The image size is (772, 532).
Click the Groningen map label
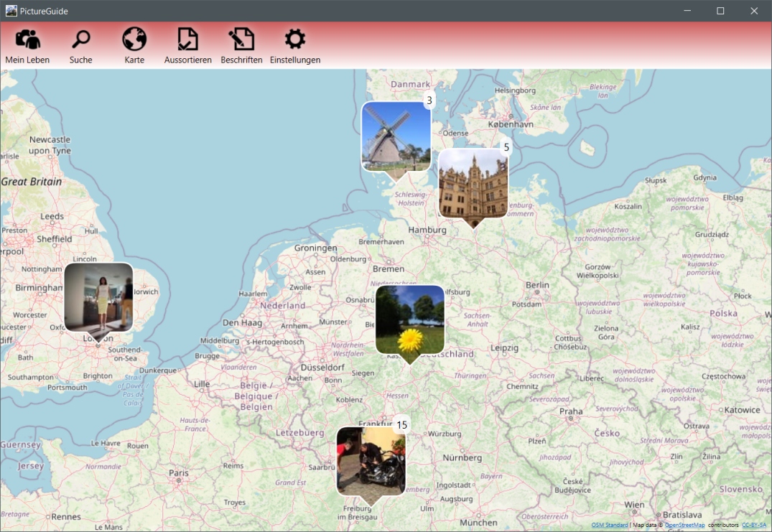(315, 248)
